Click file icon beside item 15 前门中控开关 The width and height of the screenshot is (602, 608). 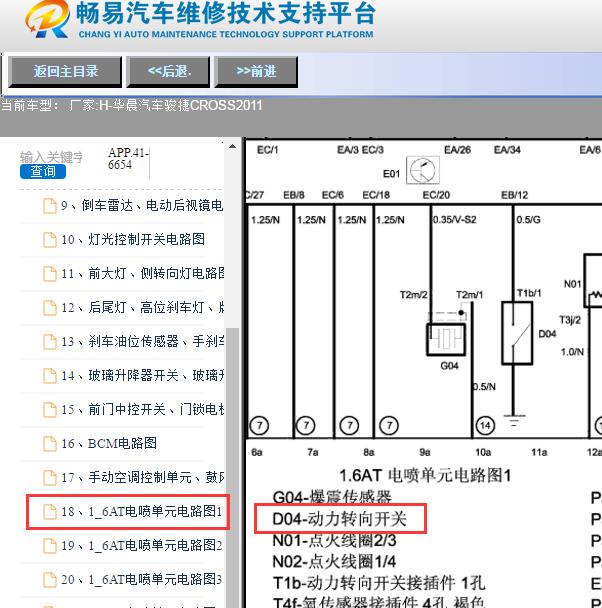coord(49,410)
